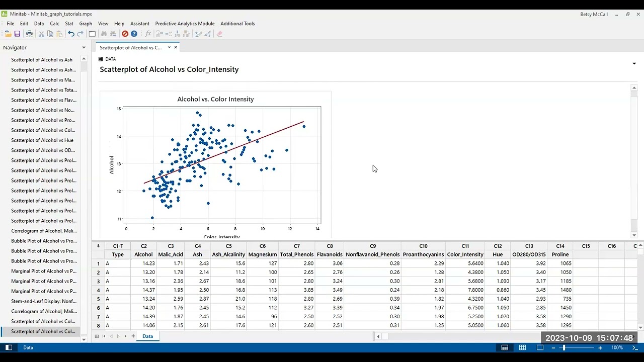Zoom out with the minus icon
The width and height of the screenshot is (644, 362).
tap(553, 347)
